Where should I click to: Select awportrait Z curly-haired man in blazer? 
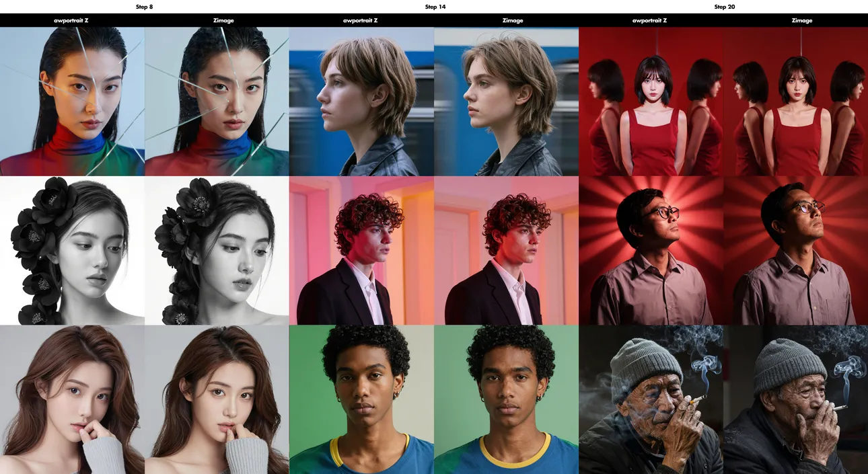click(x=361, y=251)
